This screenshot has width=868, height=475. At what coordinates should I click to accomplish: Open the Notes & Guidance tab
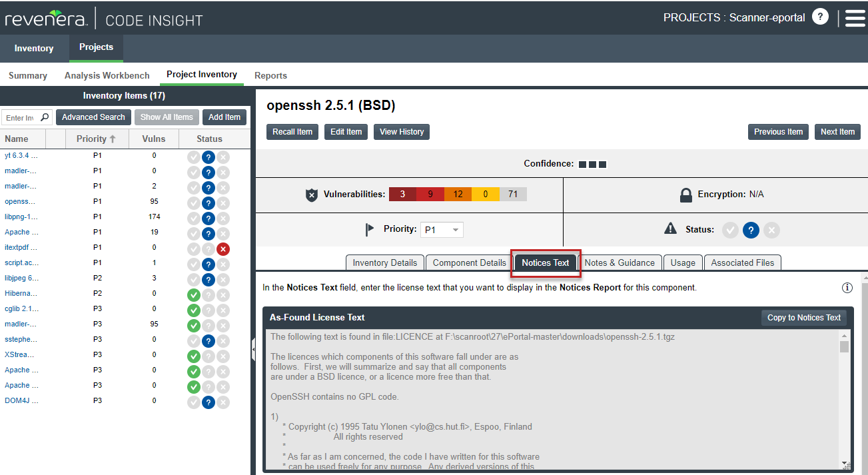[620, 262]
